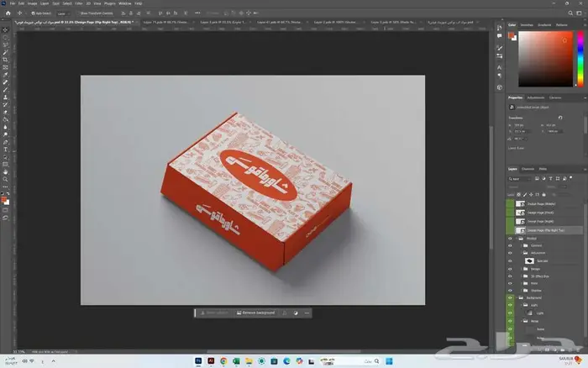Image resolution: width=588 pixels, height=368 pixels.
Task: Click the Windows Start button
Action: pos(389,361)
